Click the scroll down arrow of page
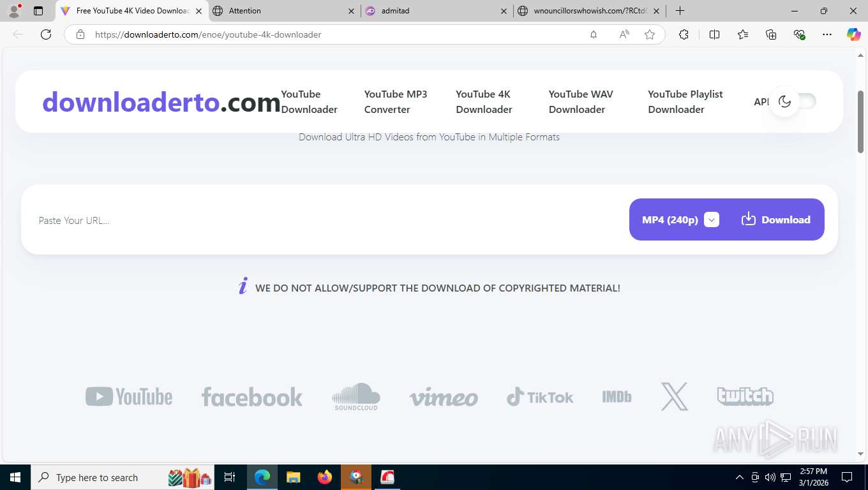The width and height of the screenshot is (868, 490). point(860,454)
